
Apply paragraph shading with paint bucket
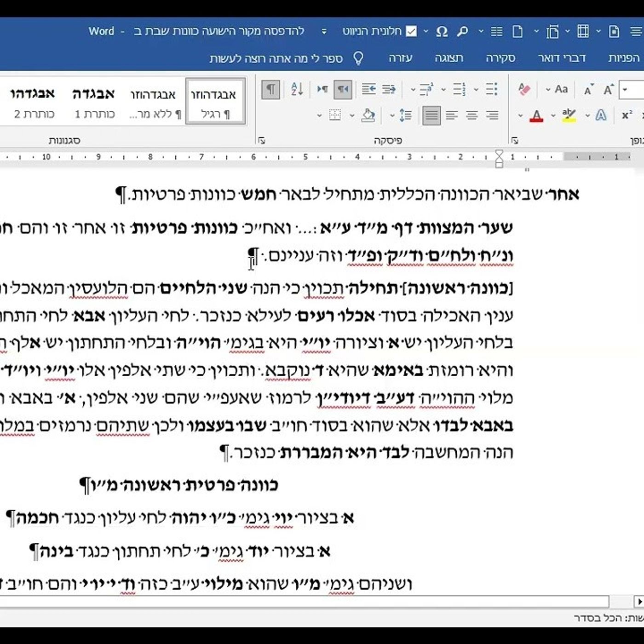pyautogui.click(x=368, y=115)
